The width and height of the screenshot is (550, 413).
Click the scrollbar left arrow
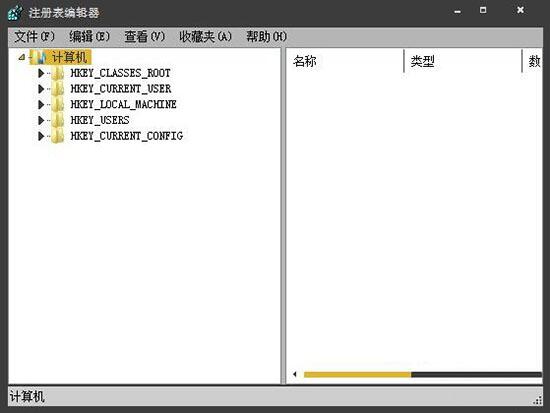tap(295, 374)
